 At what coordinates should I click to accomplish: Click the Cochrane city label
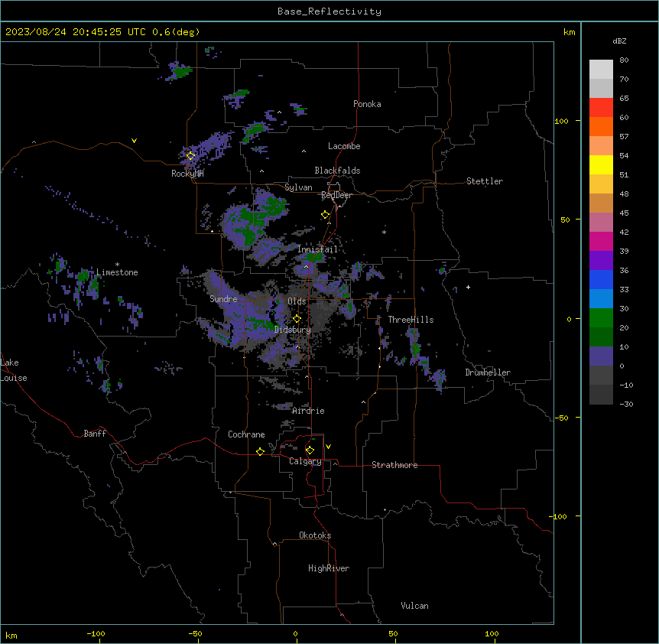tap(246, 434)
